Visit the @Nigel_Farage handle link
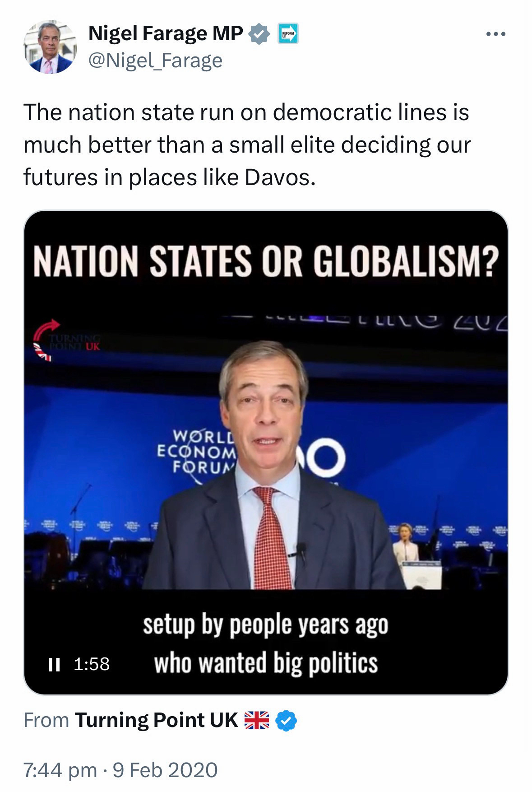This screenshot has width=532, height=792. pos(156,60)
